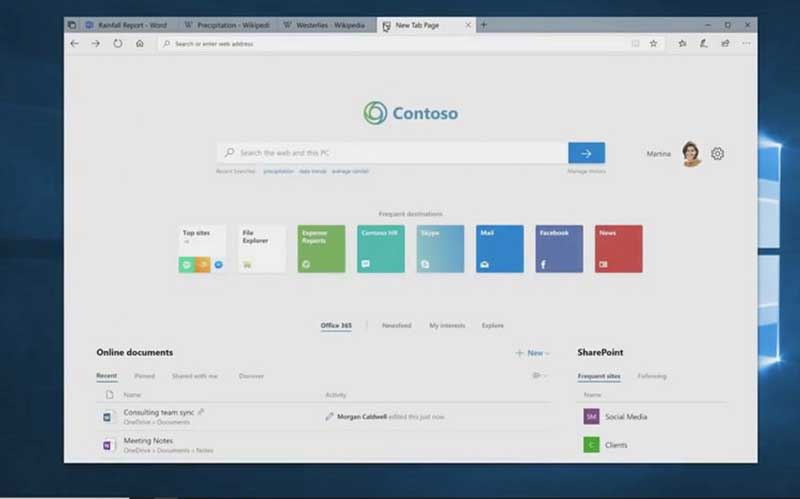Click the Contoso logo
800x499 pixels.
click(411, 113)
